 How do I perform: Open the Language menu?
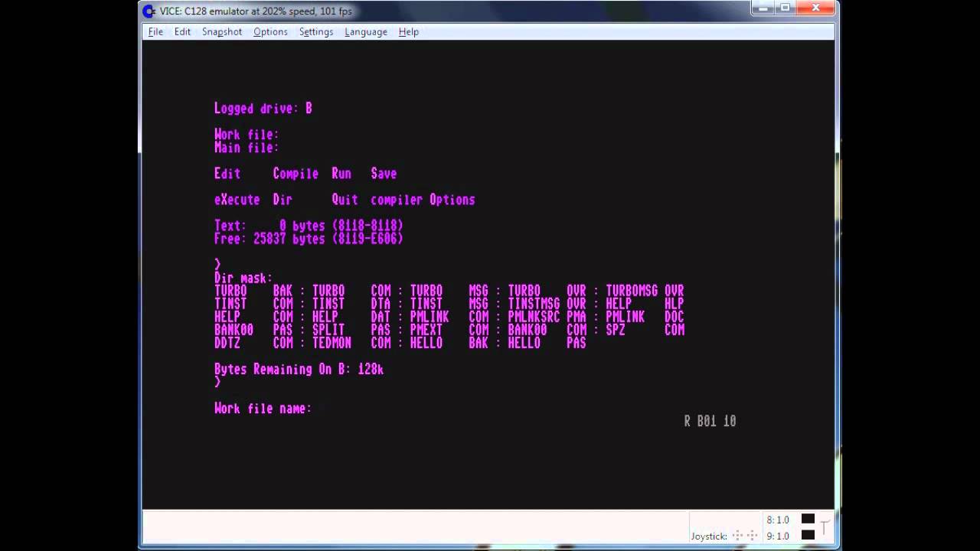point(366,31)
